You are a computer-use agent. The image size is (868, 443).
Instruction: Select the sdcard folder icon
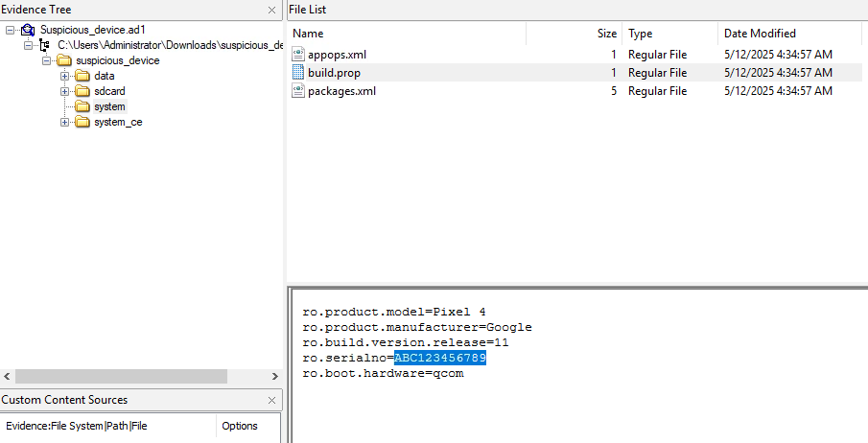[x=82, y=91]
